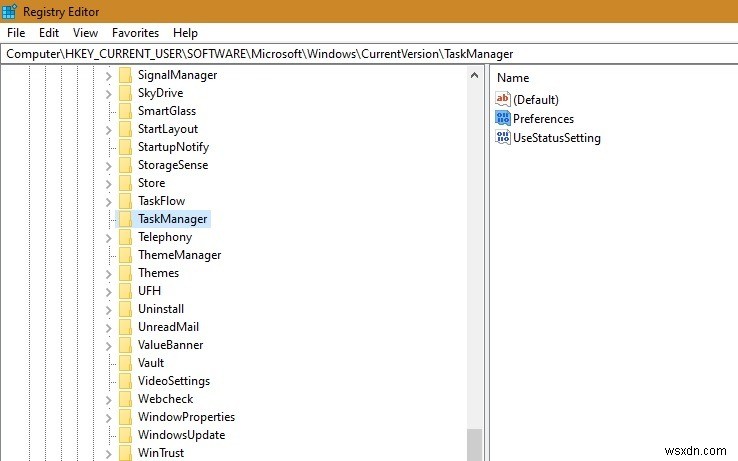Expand the SkyDrive key
Screen dimensions: 738x461
tap(108, 94)
